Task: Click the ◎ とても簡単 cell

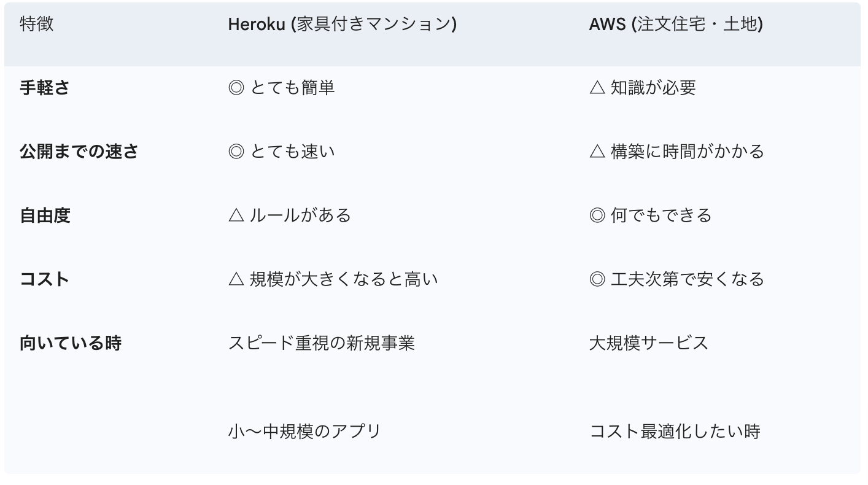Action: pyautogui.click(x=281, y=88)
